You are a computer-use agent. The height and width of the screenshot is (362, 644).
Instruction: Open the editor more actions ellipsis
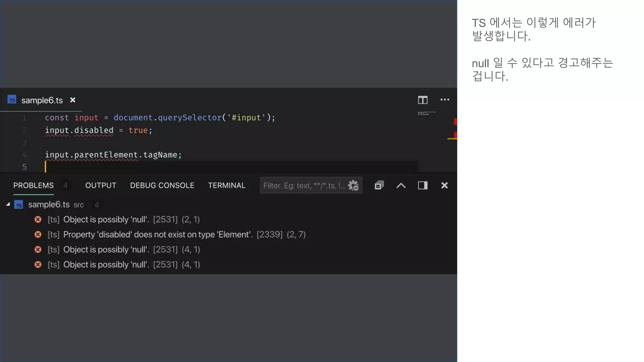point(445,100)
